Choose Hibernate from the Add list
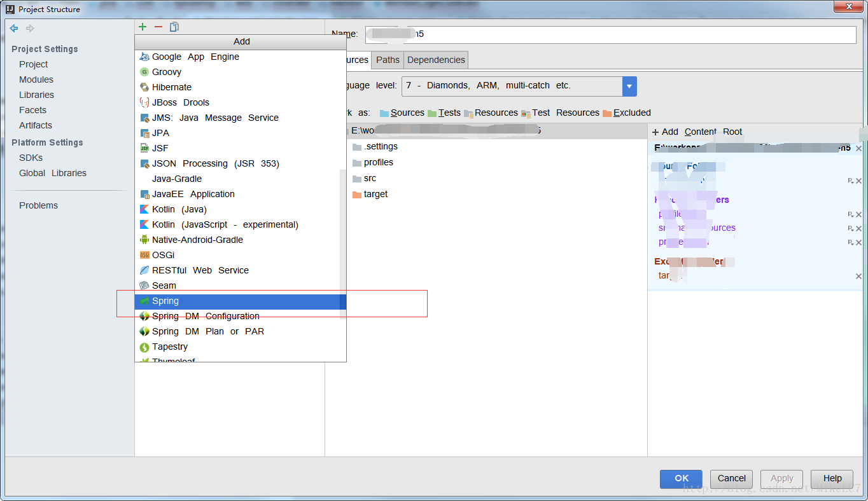The width and height of the screenshot is (868, 501). click(241, 87)
